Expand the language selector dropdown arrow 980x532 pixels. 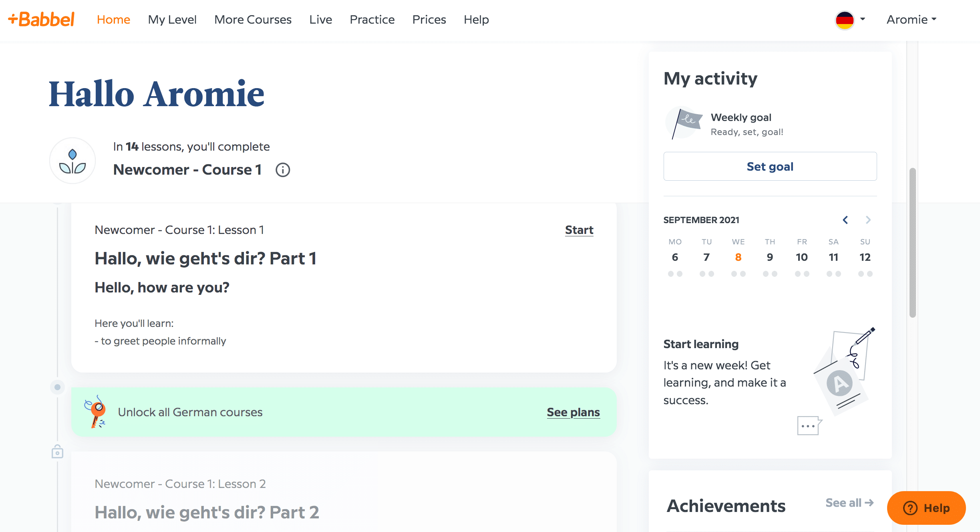(863, 19)
